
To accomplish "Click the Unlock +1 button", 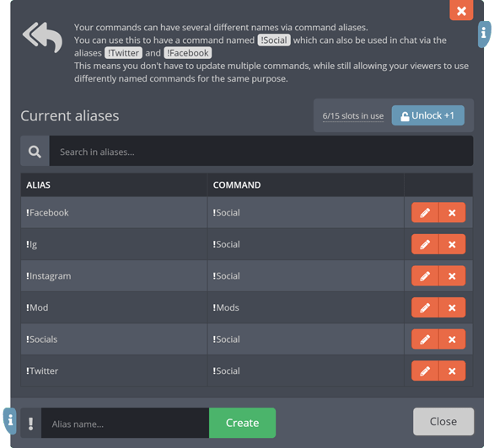I will coord(428,115).
